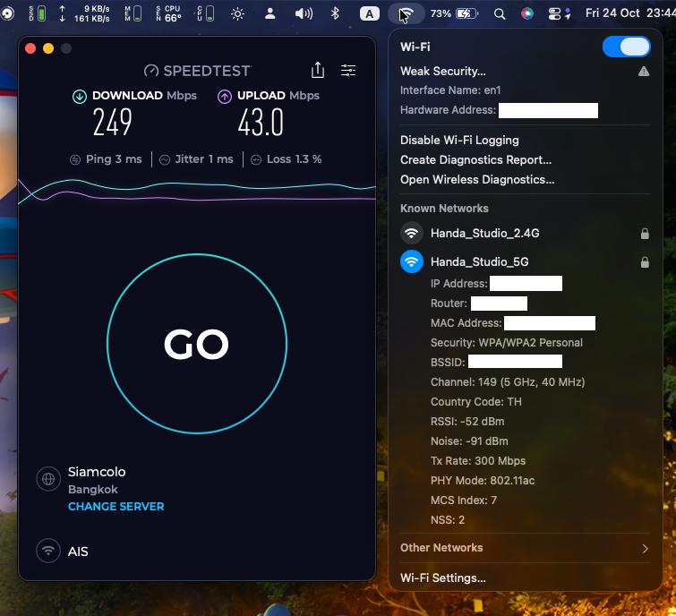Click the Speedtest gauge logo
This screenshot has height=616, width=676.
[x=151, y=71]
